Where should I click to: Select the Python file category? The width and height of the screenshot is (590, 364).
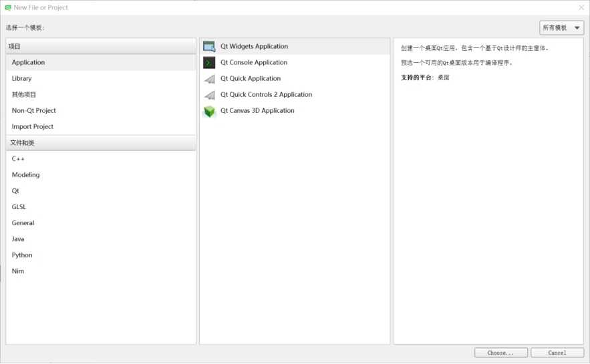101,255
